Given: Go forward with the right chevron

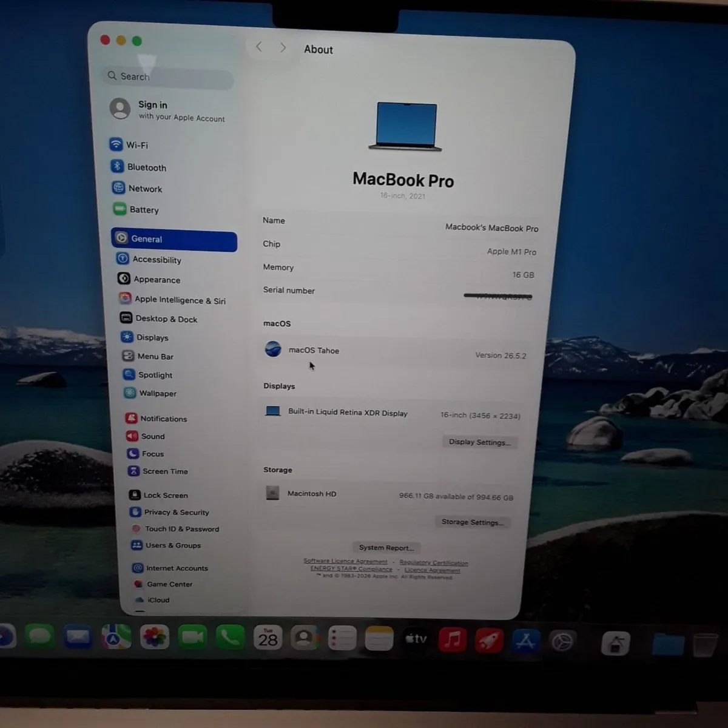Looking at the screenshot, I should [283, 47].
